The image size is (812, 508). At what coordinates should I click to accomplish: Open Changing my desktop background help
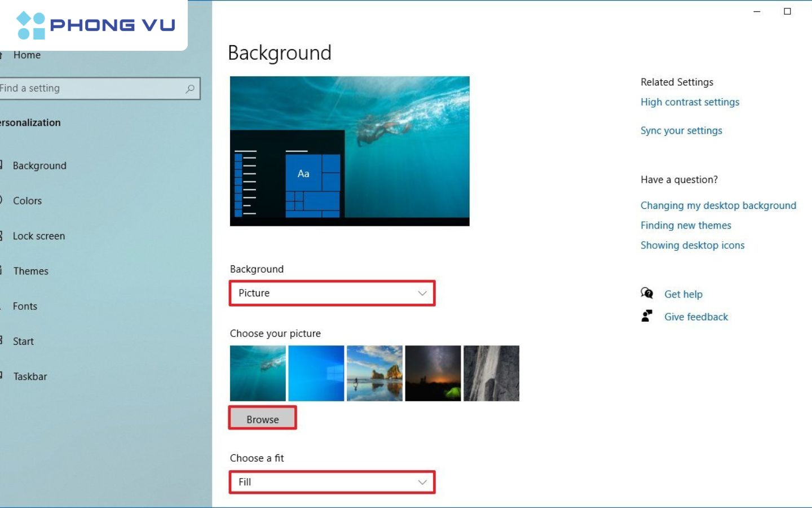tap(718, 205)
